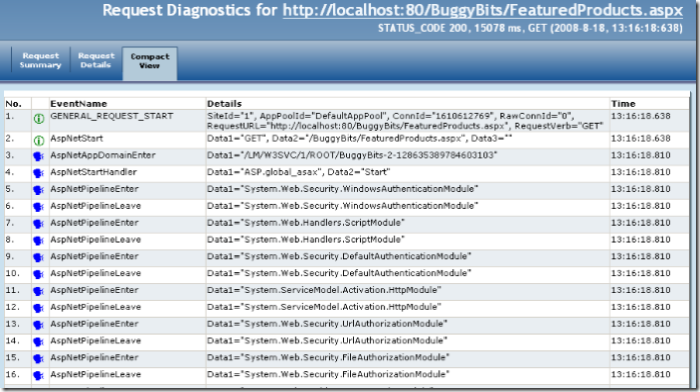
Task: Click the ASP.global_asax details cell
Action: [x=299, y=172]
